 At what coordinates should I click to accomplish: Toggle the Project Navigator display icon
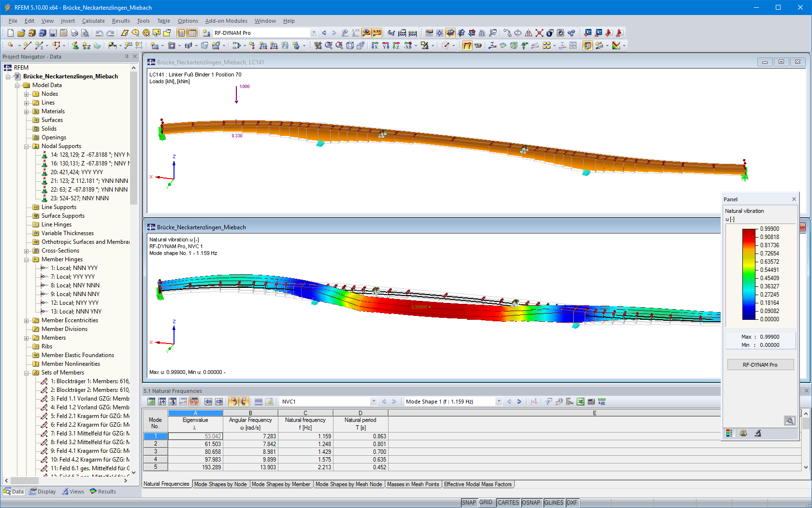(x=181, y=33)
